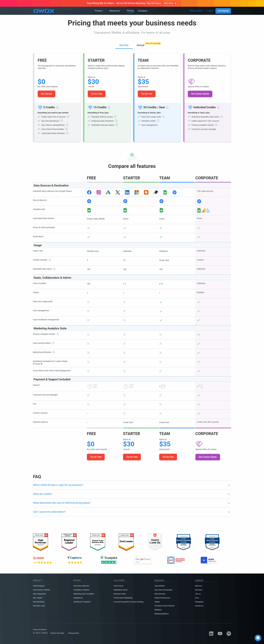Viewport: 264px width, 644px height.
Task: Click info icon beside Data mart usage audit
Action: coord(163,117)
